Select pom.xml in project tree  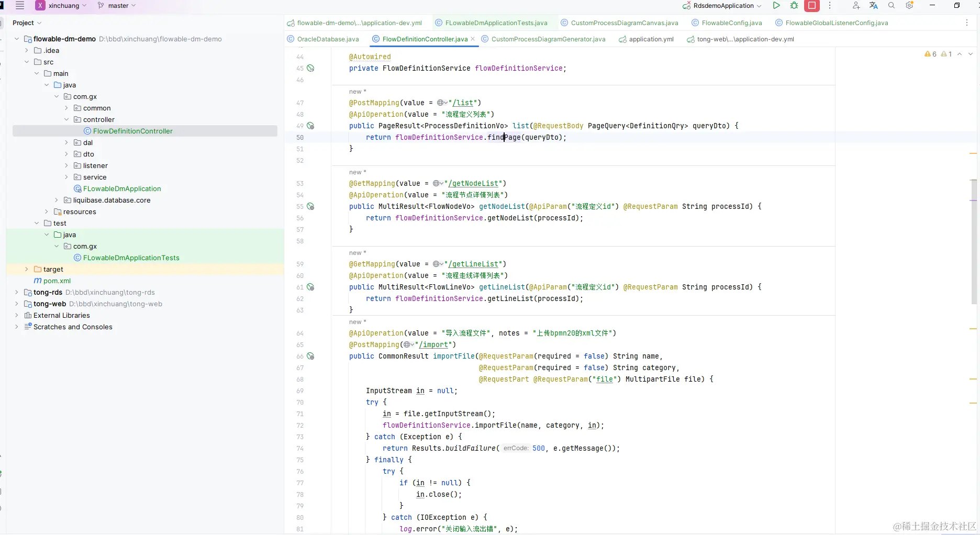[x=57, y=281]
